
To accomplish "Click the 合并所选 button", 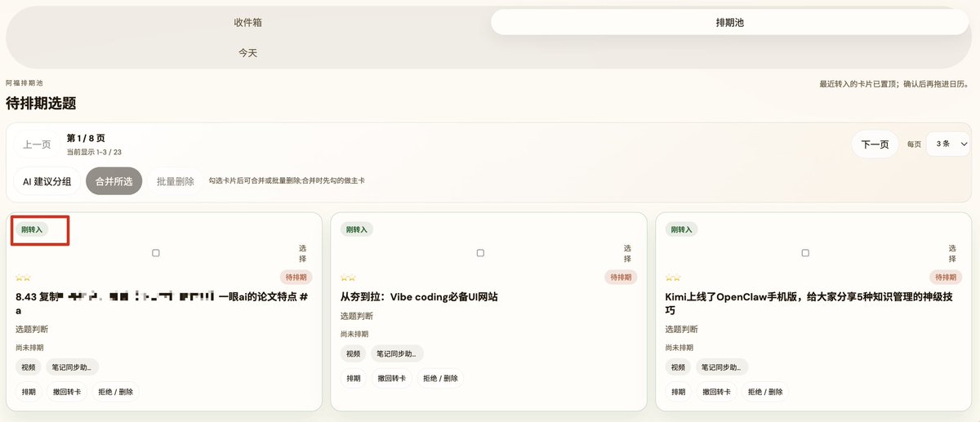I will (114, 181).
